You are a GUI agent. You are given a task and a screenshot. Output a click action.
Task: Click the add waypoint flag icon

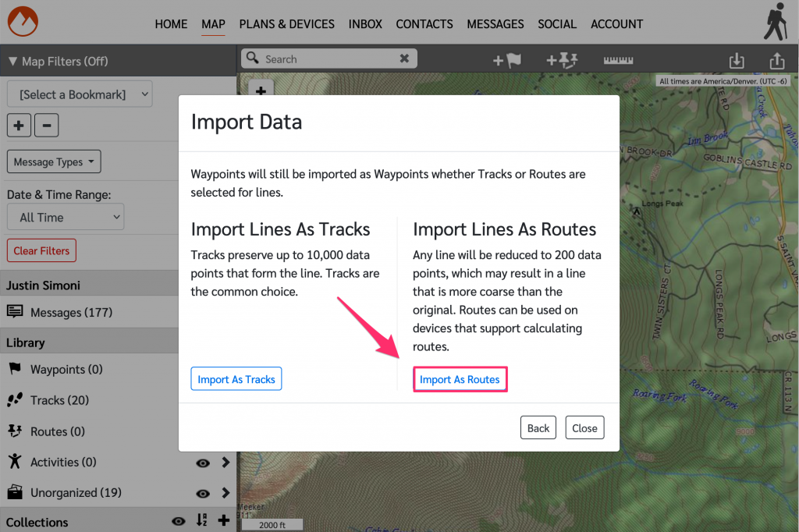(x=506, y=60)
